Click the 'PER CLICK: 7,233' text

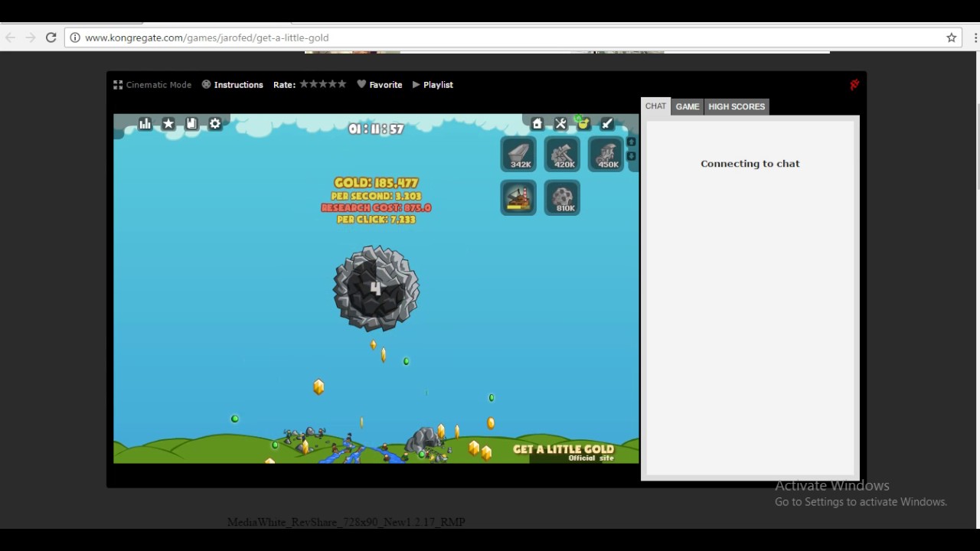pyautogui.click(x=376, y=220)
